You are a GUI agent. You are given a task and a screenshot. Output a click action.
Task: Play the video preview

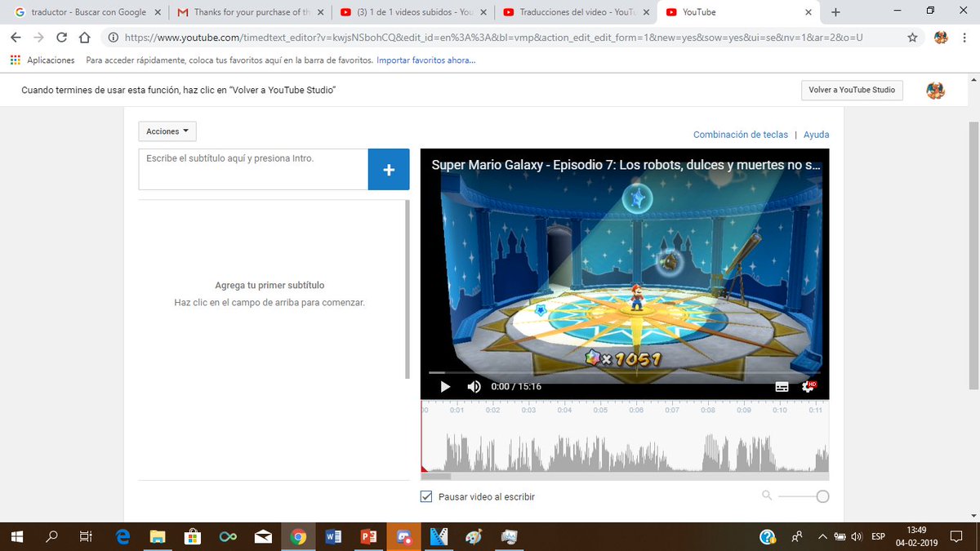(445, 387)
